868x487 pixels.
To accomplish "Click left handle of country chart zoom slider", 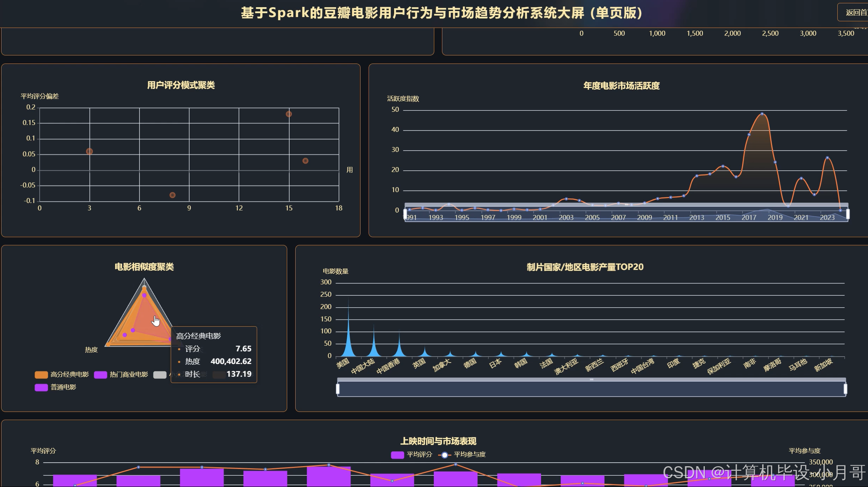I will pyautogui.click(x=338, y=389).
